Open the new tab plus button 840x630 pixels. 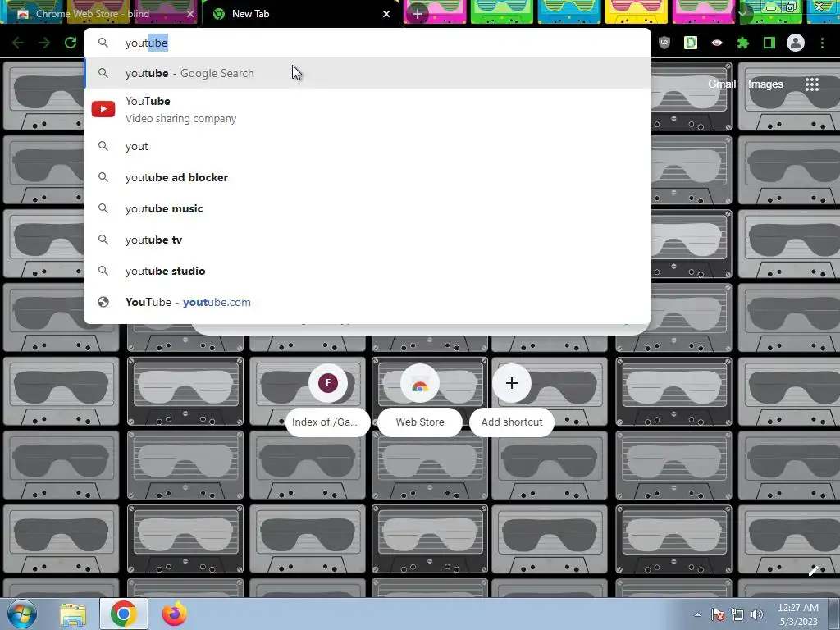[418, 14]
